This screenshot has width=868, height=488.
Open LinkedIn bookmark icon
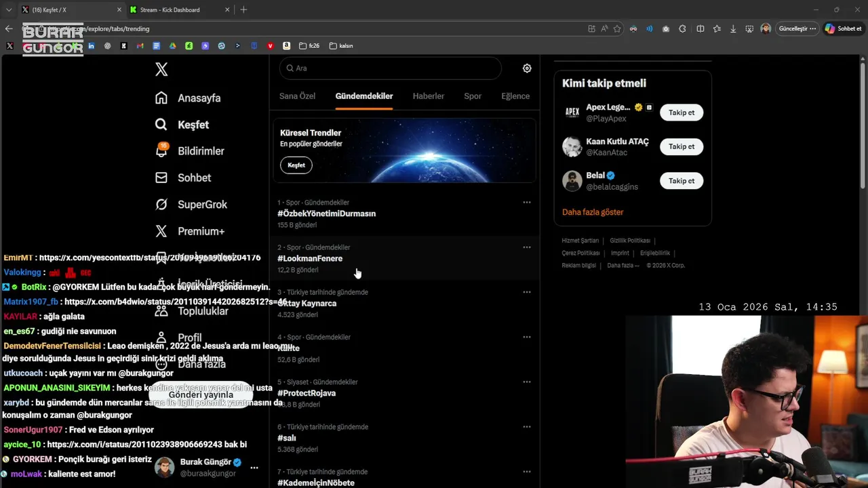tap(91, 46)
